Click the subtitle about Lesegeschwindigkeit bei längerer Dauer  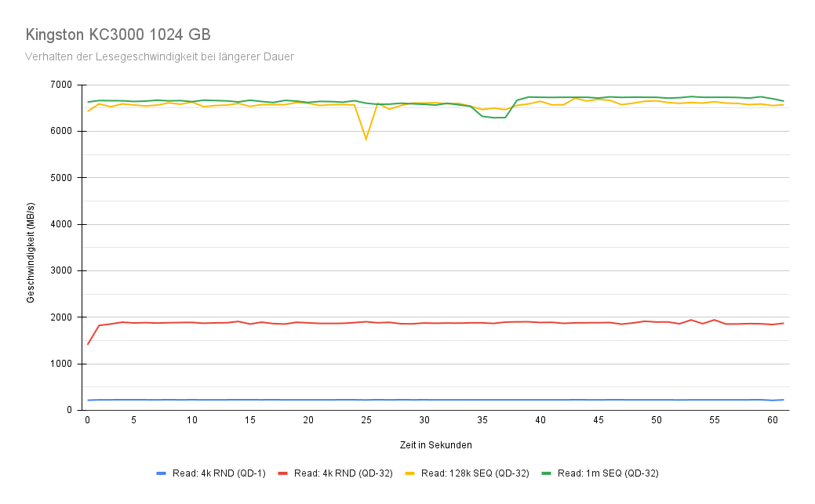(x=159, y=56)
